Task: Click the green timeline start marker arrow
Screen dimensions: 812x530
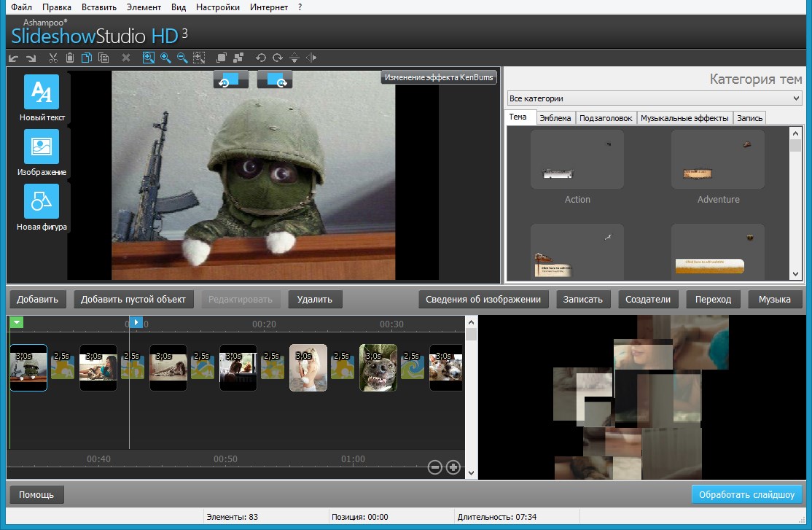Action: (x=17, y=322)
